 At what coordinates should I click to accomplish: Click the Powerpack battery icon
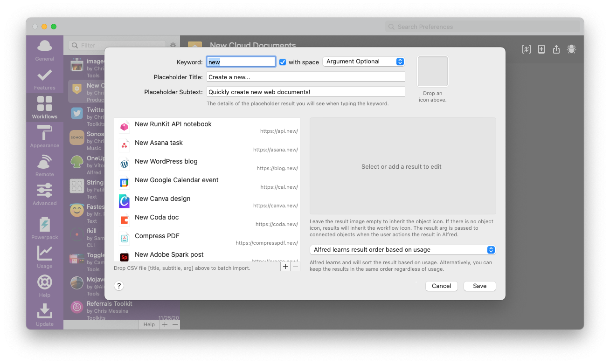[45, 224]
